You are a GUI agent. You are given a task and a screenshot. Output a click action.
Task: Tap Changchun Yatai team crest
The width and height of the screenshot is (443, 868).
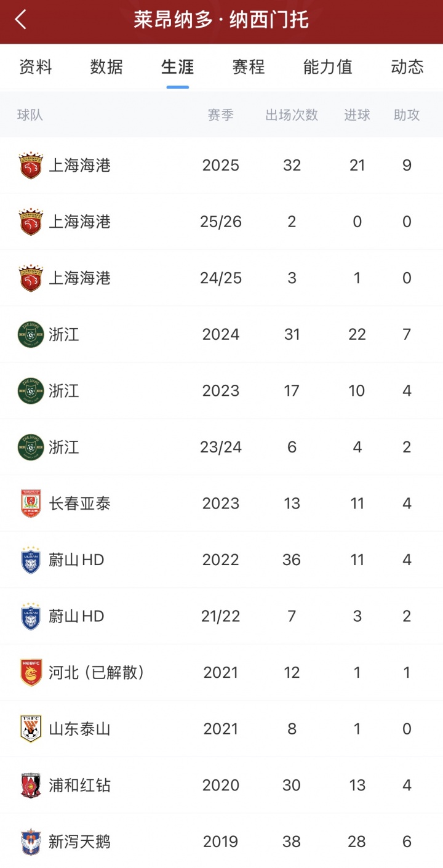point(31,504)
